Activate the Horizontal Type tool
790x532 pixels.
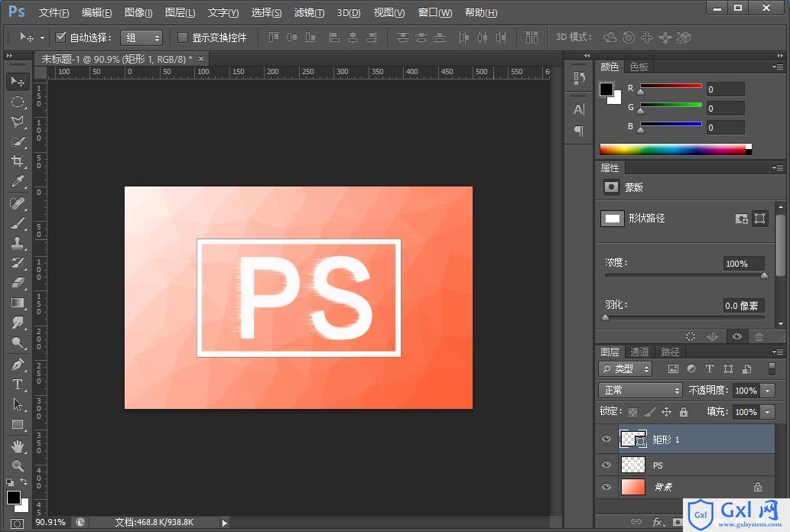coord(18,384)
